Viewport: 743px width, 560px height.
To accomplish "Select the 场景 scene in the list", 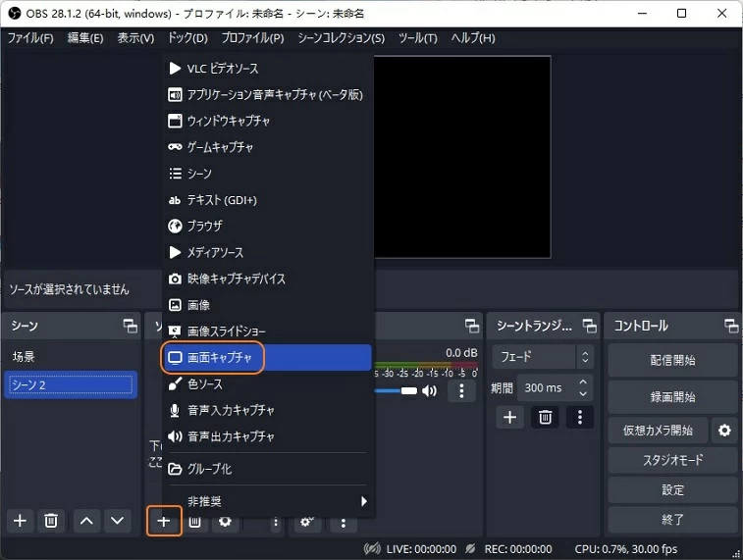I will click(x=71, y=356).
